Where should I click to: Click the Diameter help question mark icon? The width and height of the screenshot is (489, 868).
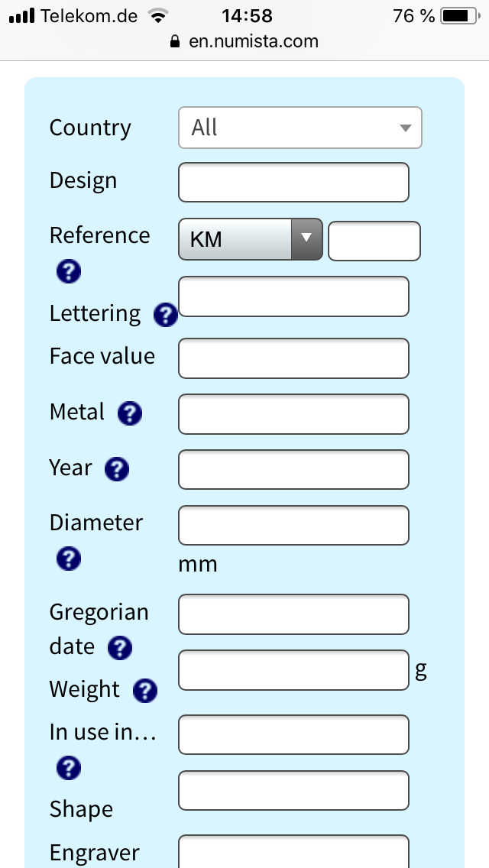pos(69,559)
